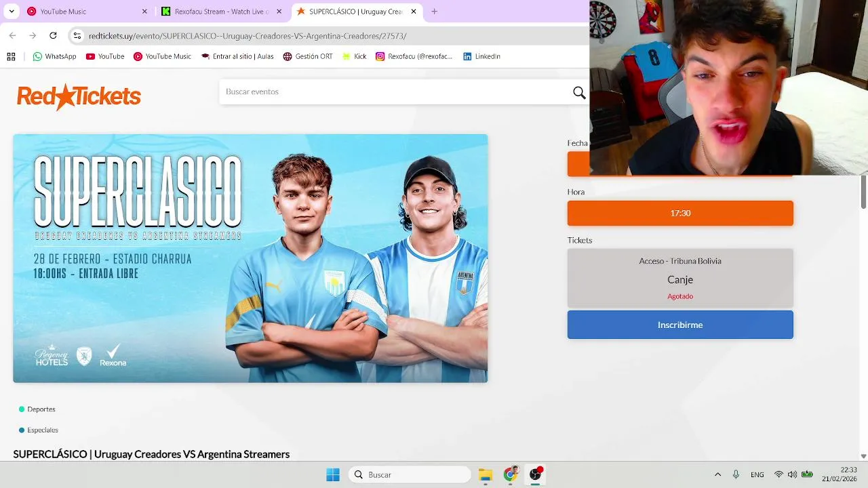Open File Explorer from taskbar
Screen dimensions: 868x488
(485, 474)
